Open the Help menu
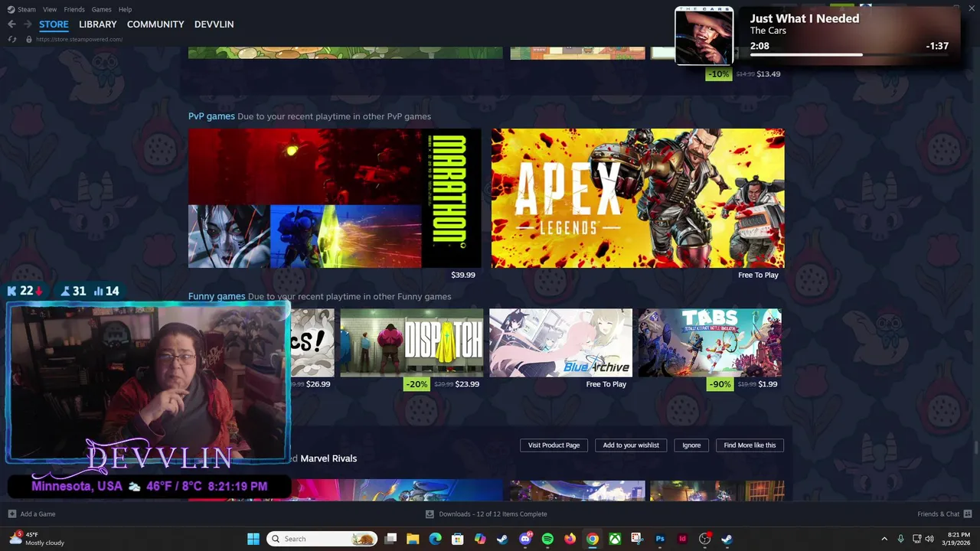 click(x=125, y=9)
